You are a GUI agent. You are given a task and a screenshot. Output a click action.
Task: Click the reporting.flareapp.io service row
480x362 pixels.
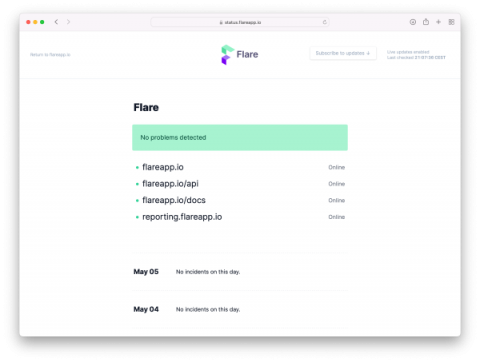tap(240, 217)
